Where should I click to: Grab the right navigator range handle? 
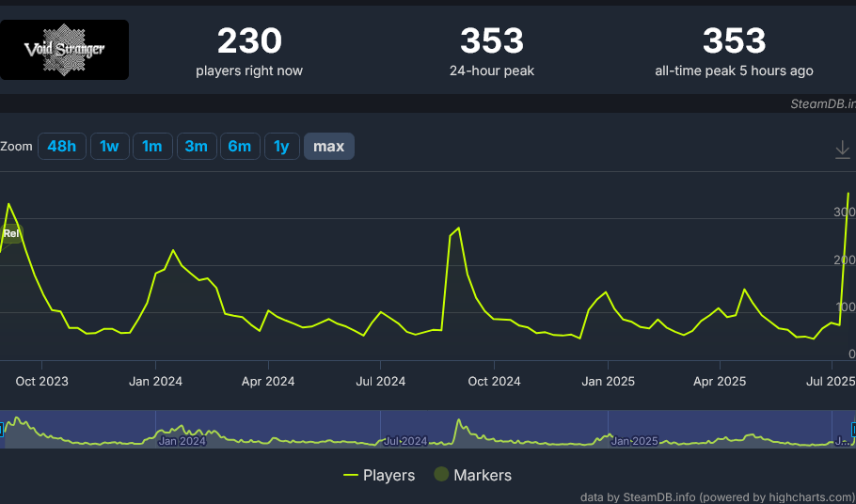coord(853,430)
